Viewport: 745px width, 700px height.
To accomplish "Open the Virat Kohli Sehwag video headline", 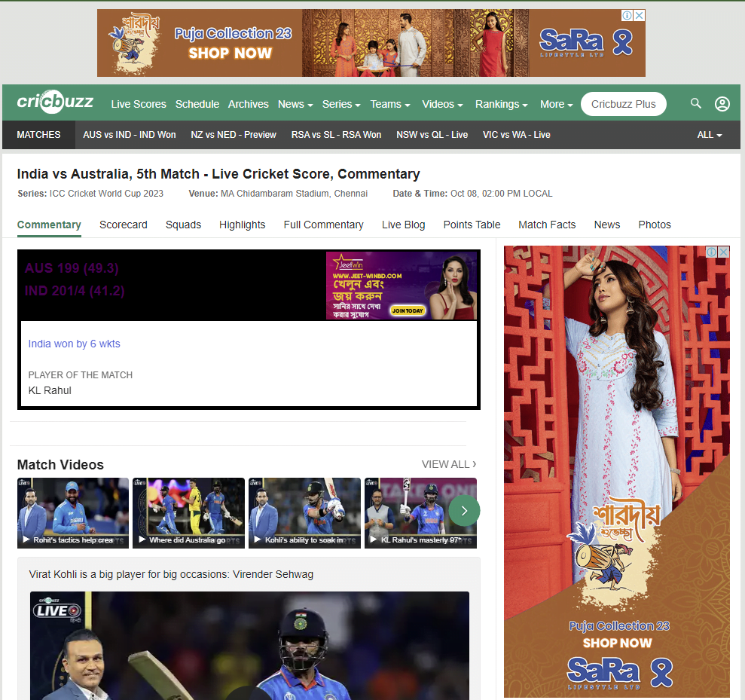I will pyautogui.click(x=171, y=574).
